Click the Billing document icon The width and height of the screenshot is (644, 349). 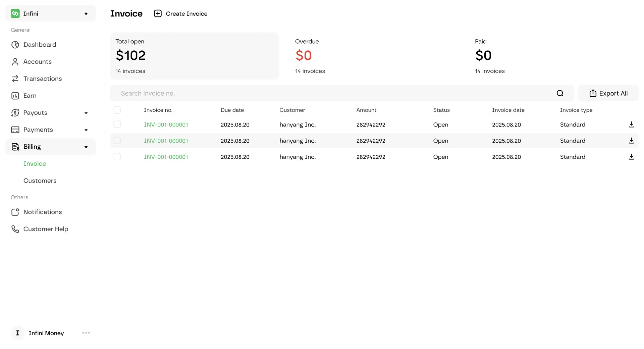pyautogui.click(x=15, y=147)
